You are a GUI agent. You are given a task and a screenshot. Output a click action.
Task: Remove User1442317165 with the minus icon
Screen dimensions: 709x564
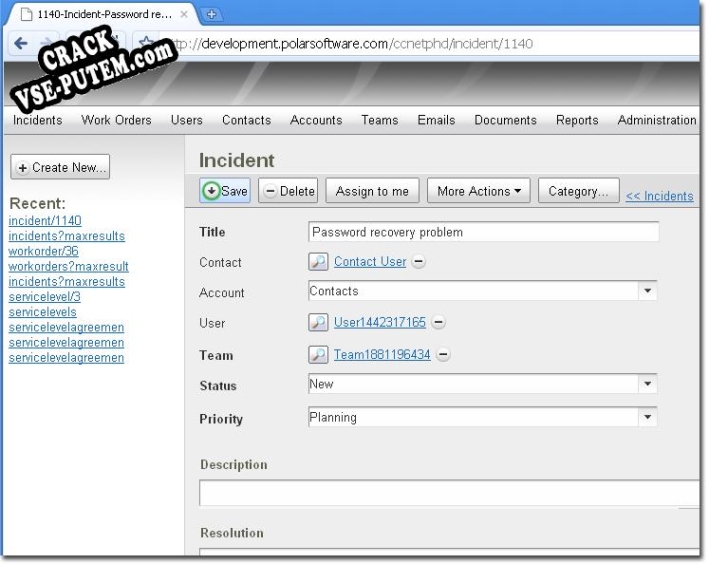[438, 323]
